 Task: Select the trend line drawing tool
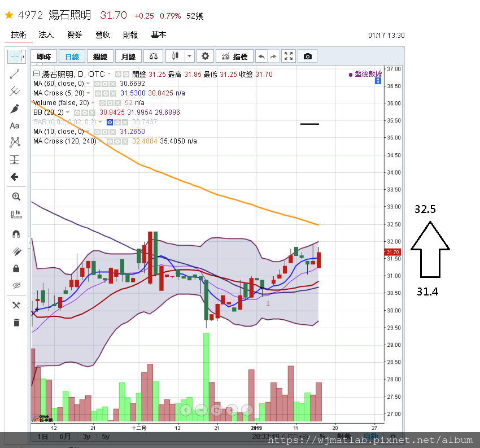click(x=15, y=74)
